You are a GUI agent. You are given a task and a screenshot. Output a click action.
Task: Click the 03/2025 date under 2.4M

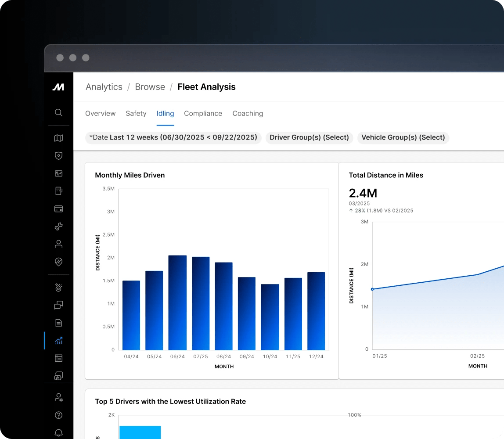coord(359,203)
